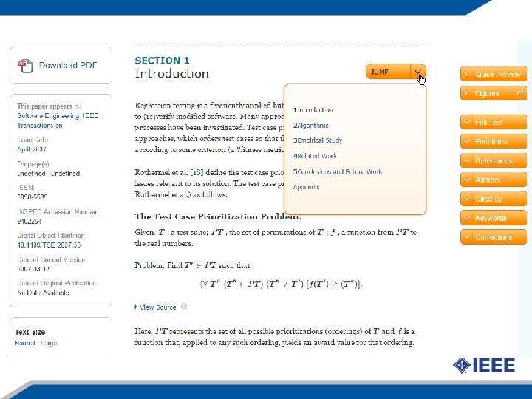Expand View Source disclosure triangle
Viewport: 532px width, 399px height.
tap(136, 307)
